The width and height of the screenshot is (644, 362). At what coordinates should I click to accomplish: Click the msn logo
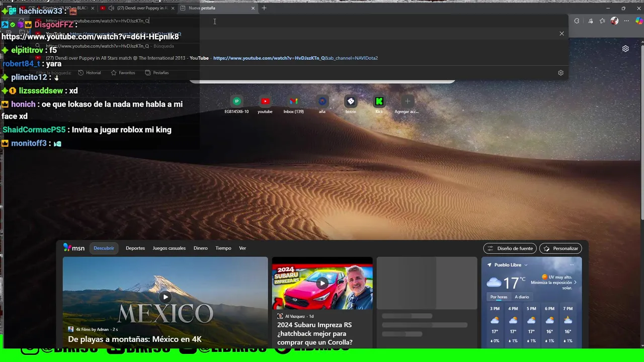pos(74,248)
